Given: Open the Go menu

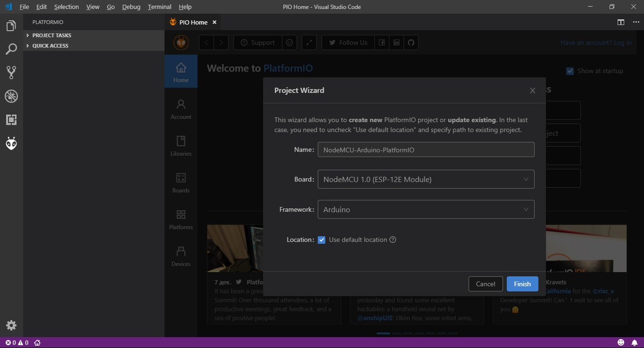Looking at the screenshot, I should 111,7.
